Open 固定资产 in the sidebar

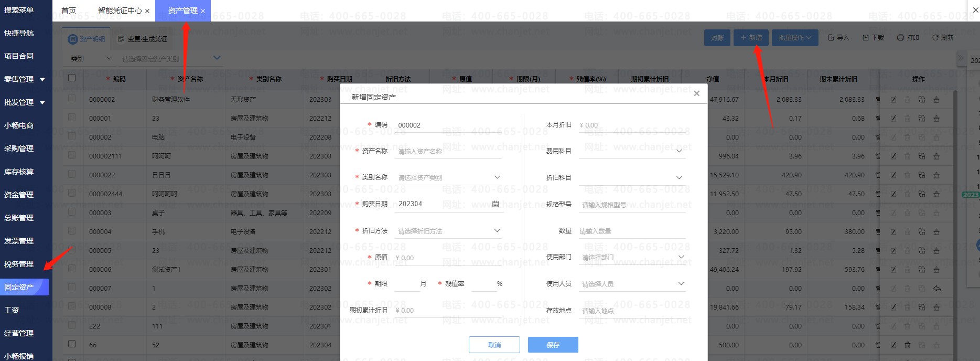24,287
